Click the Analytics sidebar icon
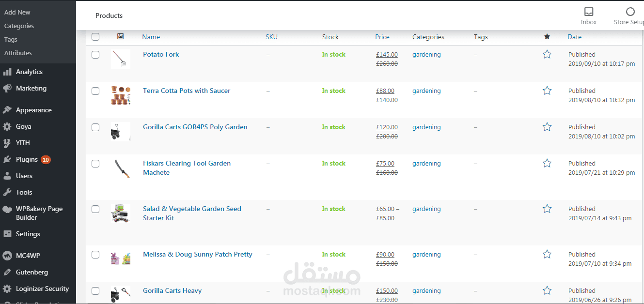Viewport: 644px width, 304px height. click(x=7, y=72)
